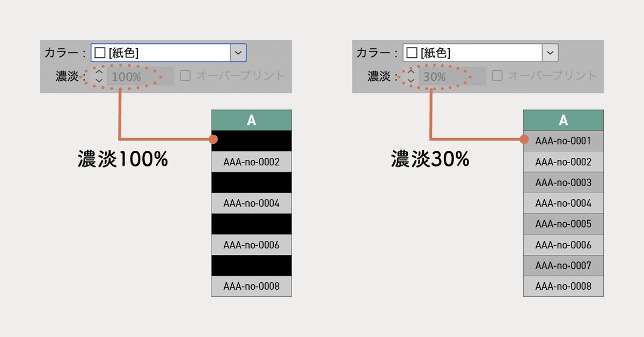Open the right カラー dropdown arrow
Image resolution: width=644 pixels, height=337 pixels.
550,53
